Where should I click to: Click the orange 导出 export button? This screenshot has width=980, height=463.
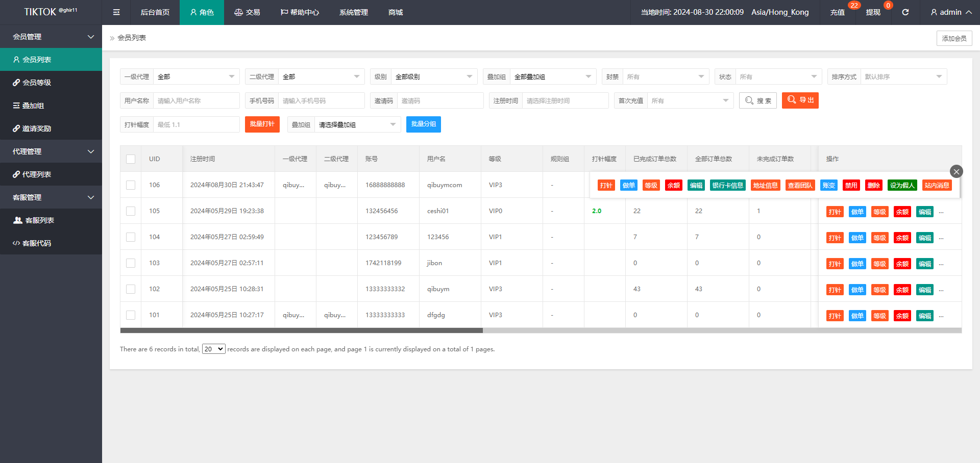click(800, 100)
